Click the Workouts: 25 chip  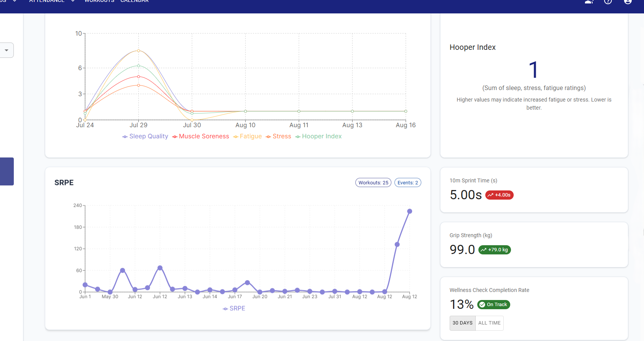(373, 183)
